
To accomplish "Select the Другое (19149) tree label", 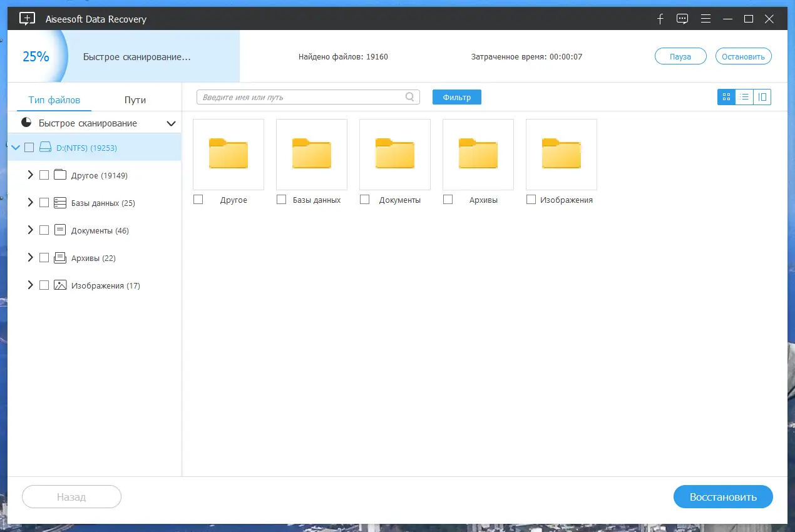I will pos(100,176).
